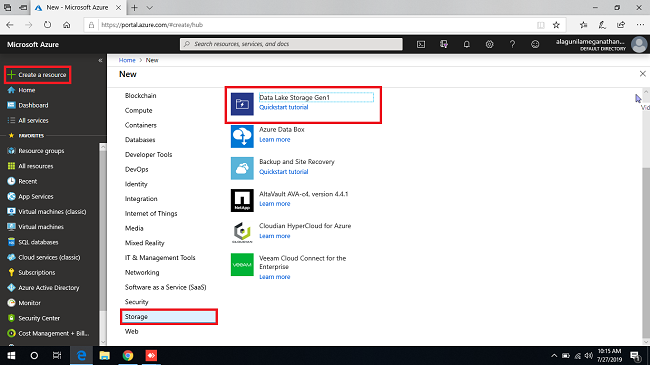Image resolution: width=650 pixels, height=365 pixels.
Task: Select the Compute category
Action: pyautogui.click(x=138, y=110)
